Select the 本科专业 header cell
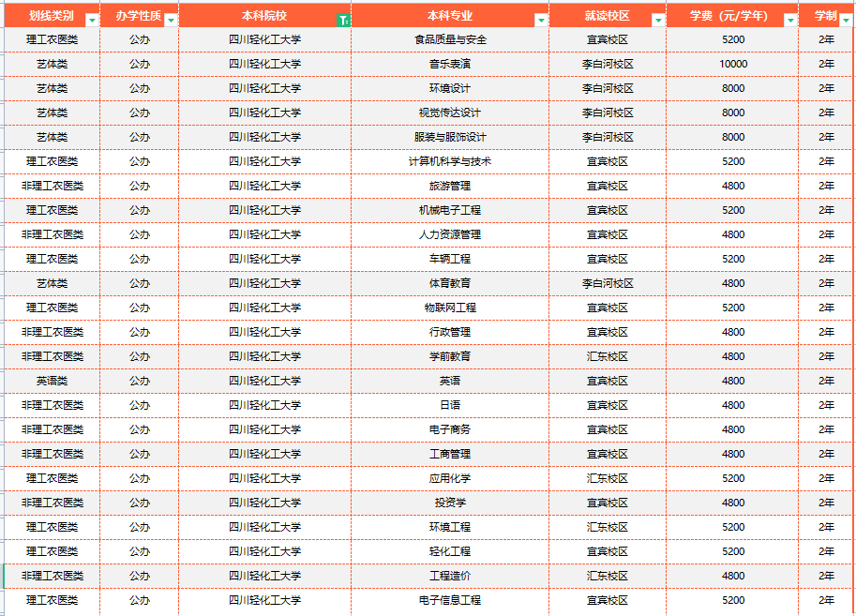This screenshot has width=856, height=616. pyautogui.click(x=450, y=16)
